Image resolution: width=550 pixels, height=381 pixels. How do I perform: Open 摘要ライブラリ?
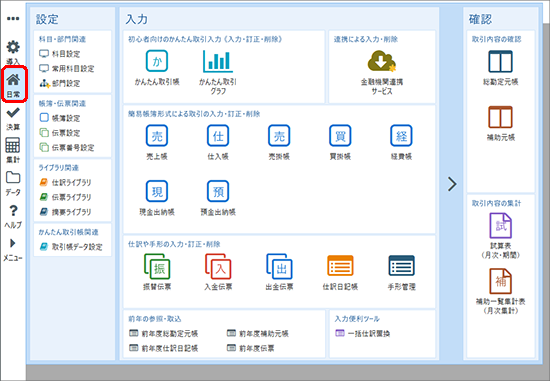65,212
